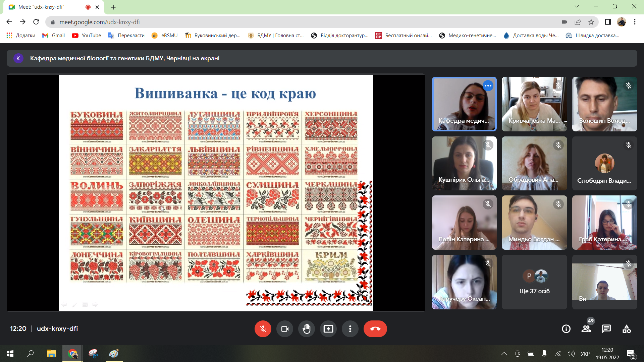Open more options three-dot menu
This screenshot has width=644, height=362.
(x=350, y=329)
